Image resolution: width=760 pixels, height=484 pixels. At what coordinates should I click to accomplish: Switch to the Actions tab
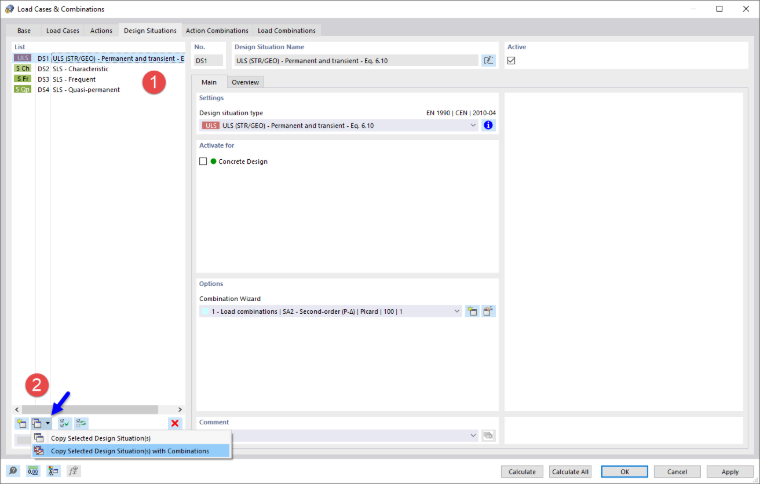(x=101, y=30)
